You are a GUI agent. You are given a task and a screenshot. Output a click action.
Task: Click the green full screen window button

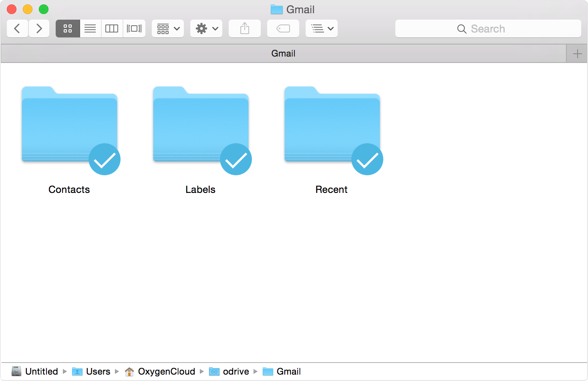point(44,9)
